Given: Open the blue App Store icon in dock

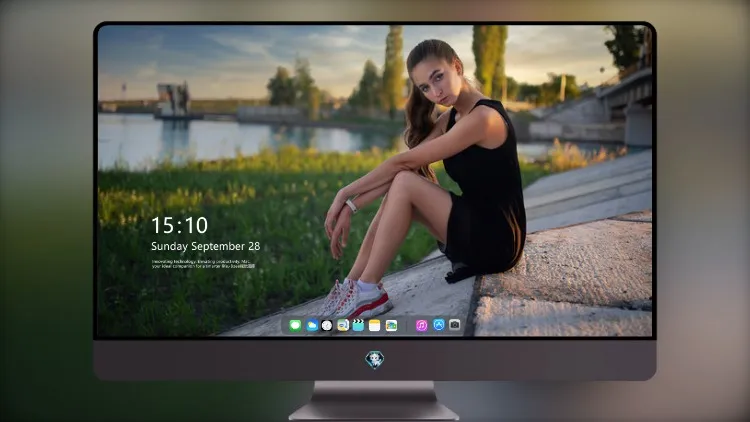Looking at the screenshot, I should point(439,325).
